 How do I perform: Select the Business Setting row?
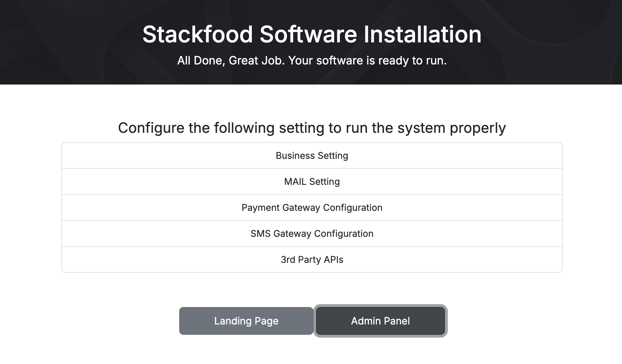[x=312, y=156]
